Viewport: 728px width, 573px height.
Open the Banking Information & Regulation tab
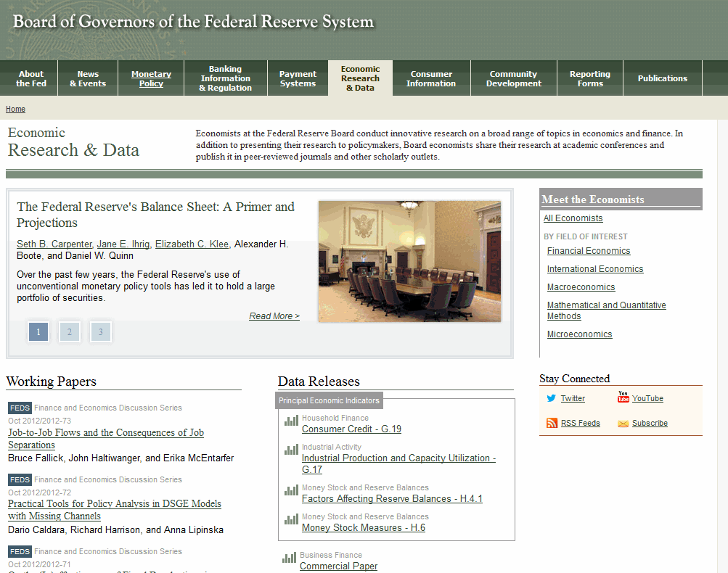click(x=225, y=78)
